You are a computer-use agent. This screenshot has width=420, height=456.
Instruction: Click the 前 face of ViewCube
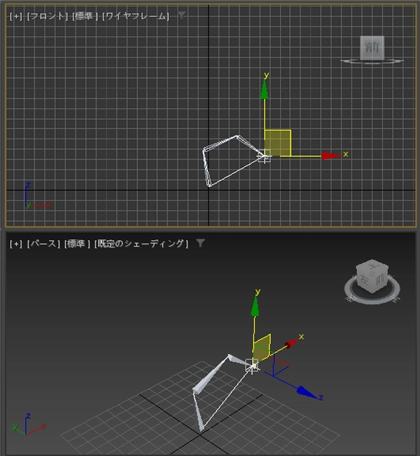tap(372, 47)
